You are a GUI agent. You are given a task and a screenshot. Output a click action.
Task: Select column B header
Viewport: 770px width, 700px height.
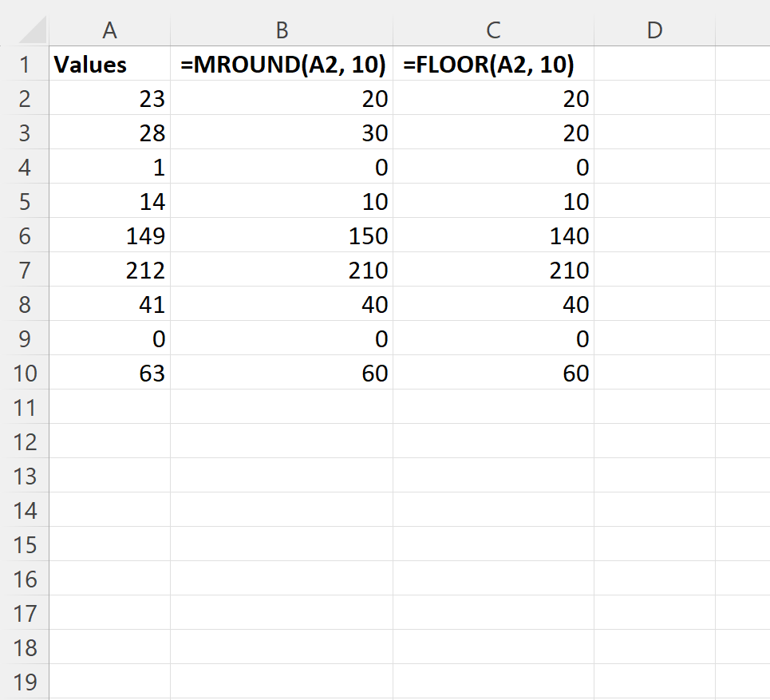pyautogui.click(x=281, y=30)
